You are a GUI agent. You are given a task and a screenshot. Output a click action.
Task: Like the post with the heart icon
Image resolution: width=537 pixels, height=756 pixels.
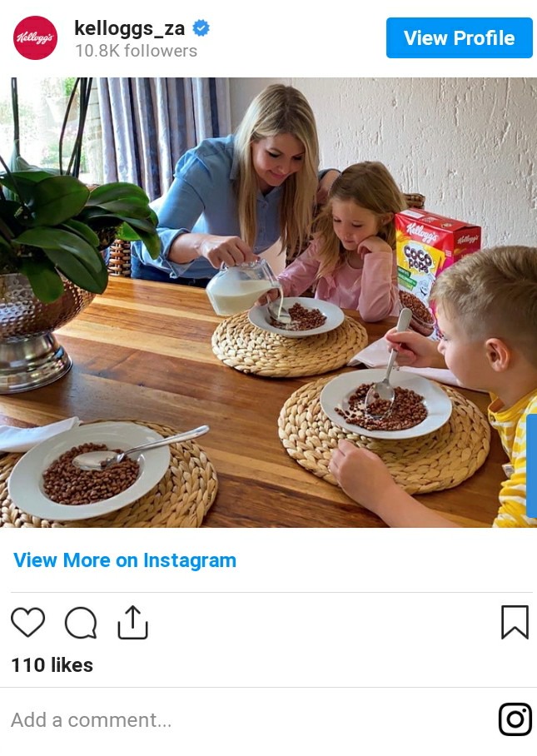tap(28, 622)
